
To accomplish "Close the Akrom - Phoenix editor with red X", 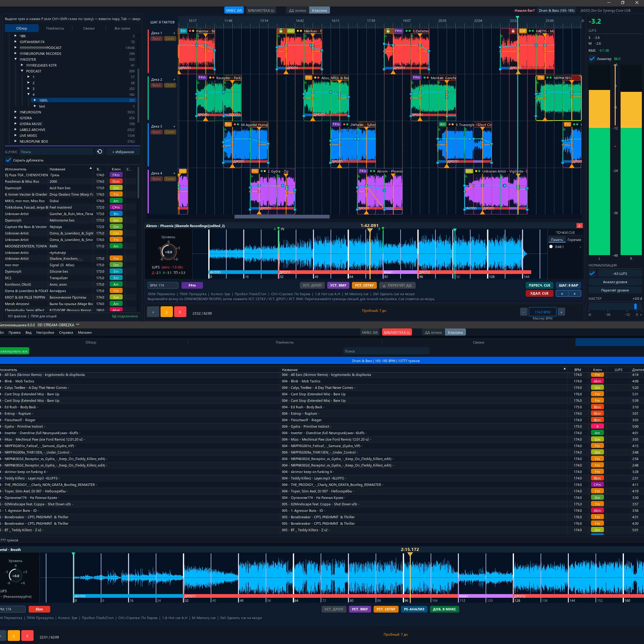I will pos(579,226).
